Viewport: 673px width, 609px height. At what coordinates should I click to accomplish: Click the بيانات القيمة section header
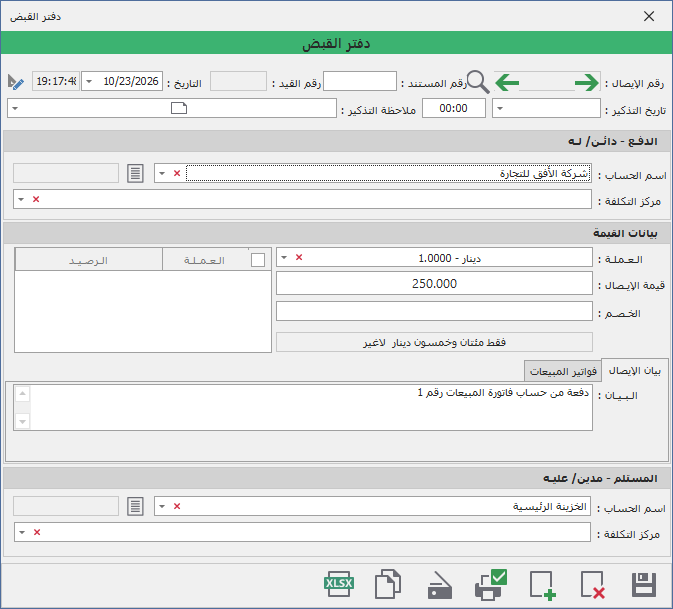(337, 233)
